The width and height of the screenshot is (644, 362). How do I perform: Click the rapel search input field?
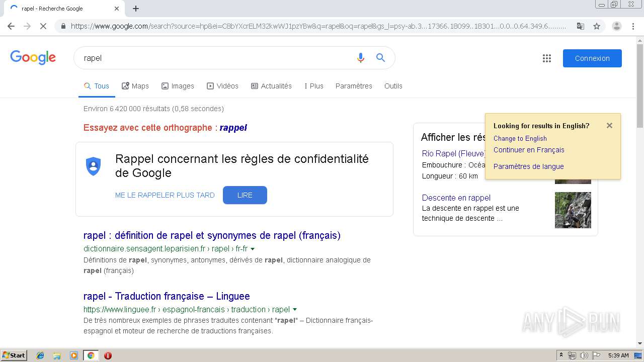[216, 58]
